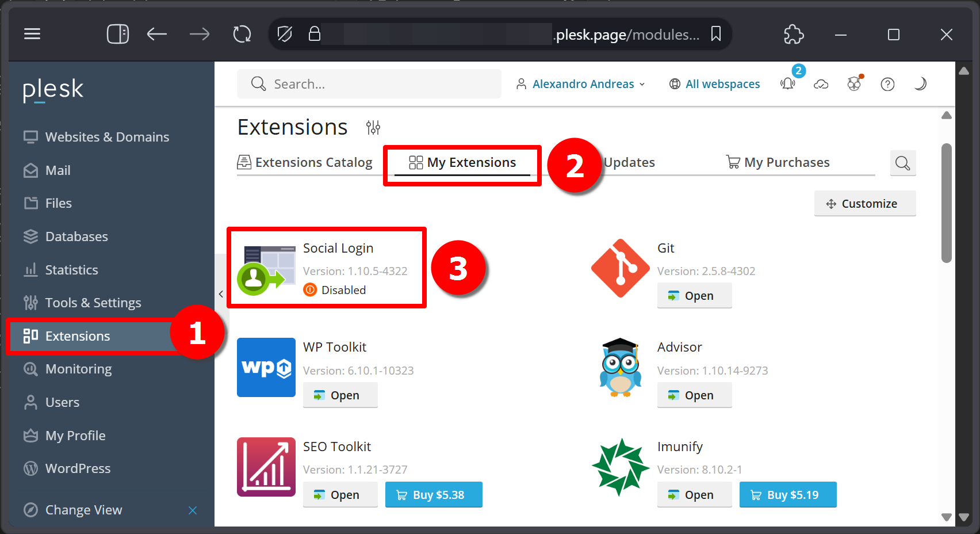Collapse the sidebar with the left chevron
The height and width of the screenshot is (534, 980).
coord(221,294)
